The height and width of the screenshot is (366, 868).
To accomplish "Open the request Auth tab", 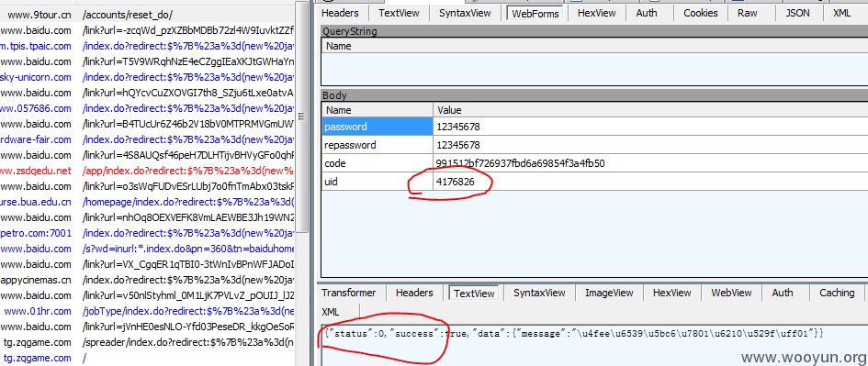I will (646, 13).
